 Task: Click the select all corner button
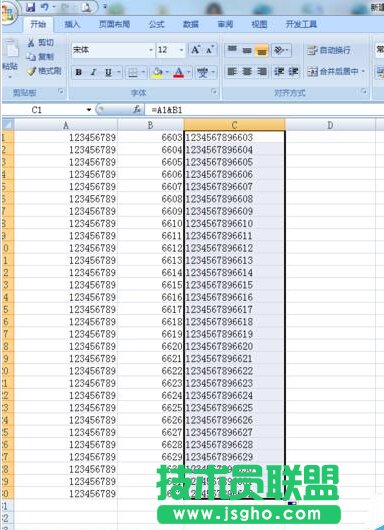pyautogui.click(x=8, y=125)
